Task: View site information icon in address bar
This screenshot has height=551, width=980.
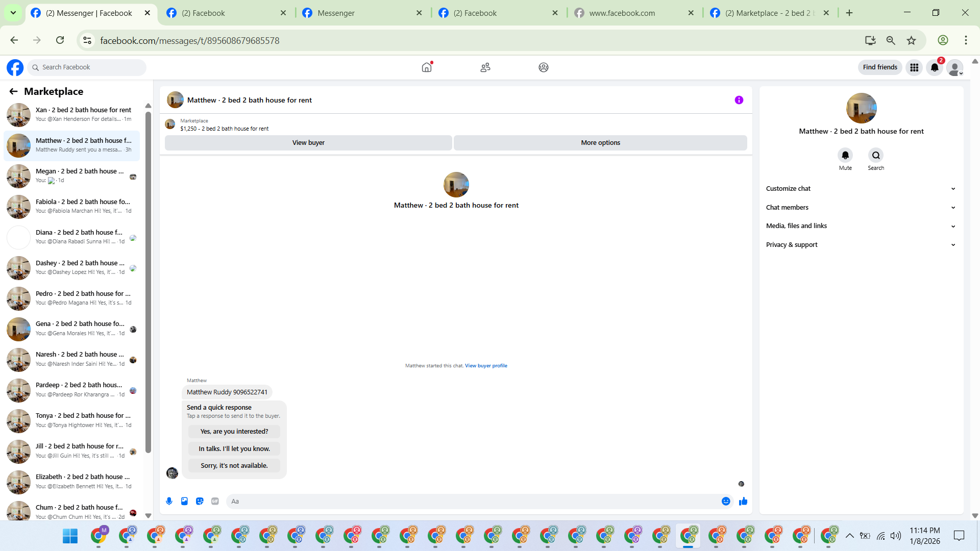Action: click(88, 40)
